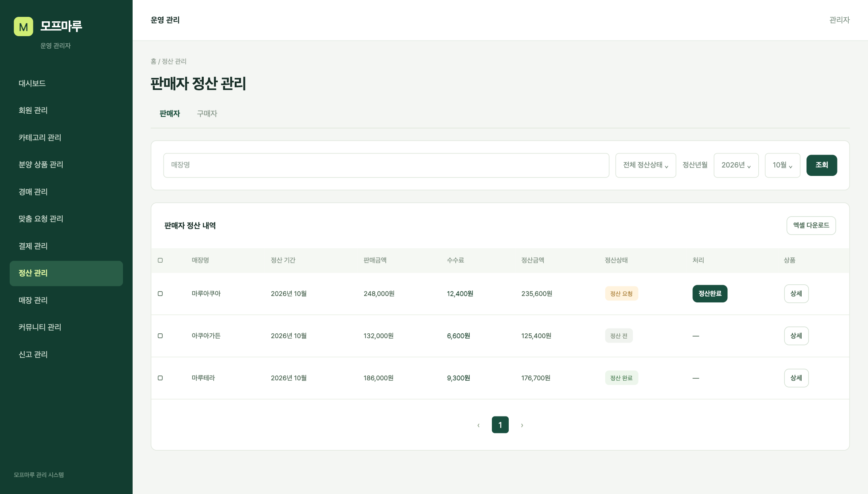Screen dimensions: 868x494
Task: Open 매장 관리 in the sidebar
Action: [66, 300]
